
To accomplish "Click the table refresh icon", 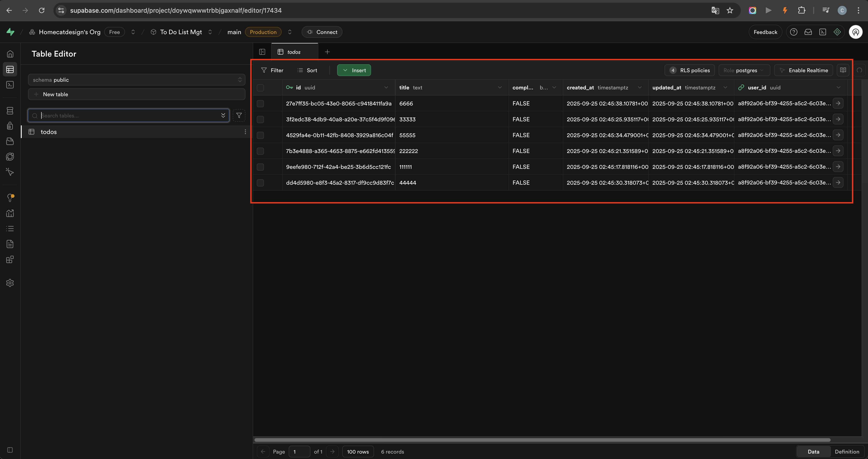I will (859, 70).
